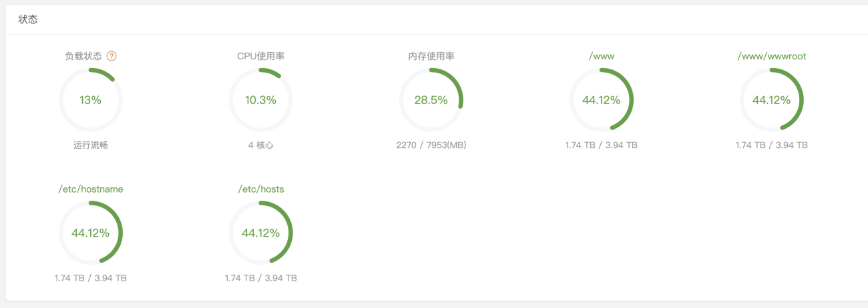Viewport: 868px width, 308px height.
Task: Select the /etc/hosts label
Action: [x=261, y=189]
